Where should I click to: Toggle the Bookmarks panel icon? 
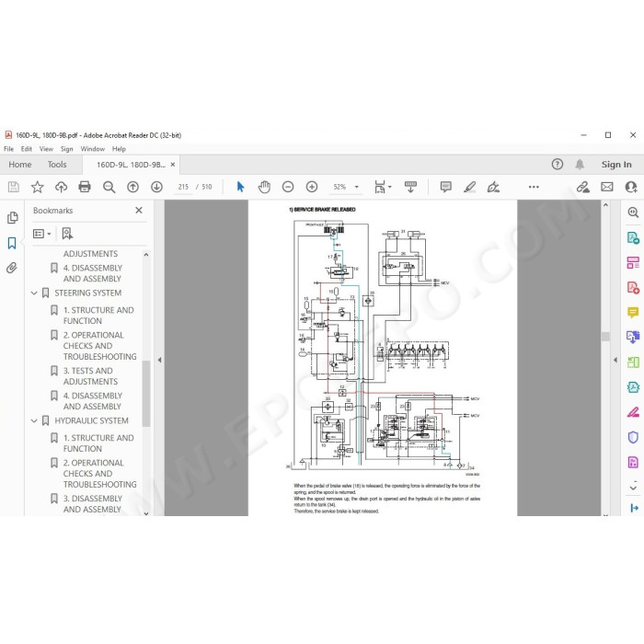coord(12,243)
